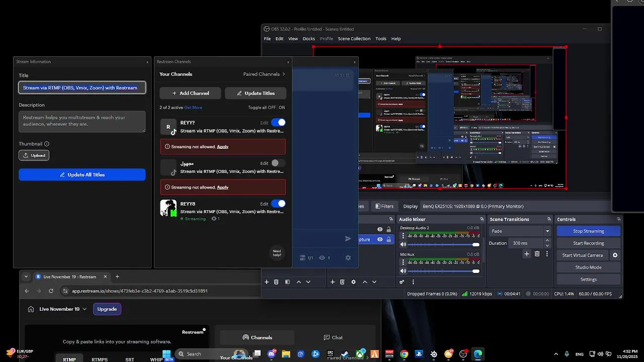The height and width of the screenshot is (362, 644).
Task: Click Update All Titles button
Action: (x=82, y=174)
